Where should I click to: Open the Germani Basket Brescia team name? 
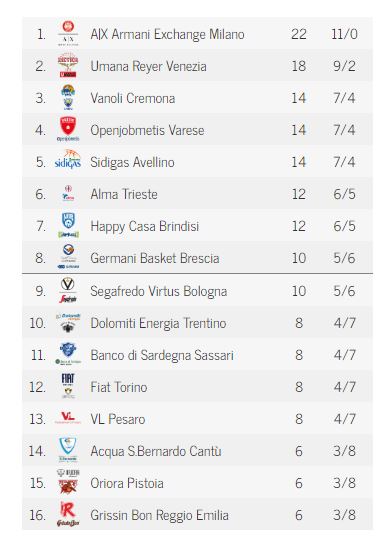pos(155,258)
